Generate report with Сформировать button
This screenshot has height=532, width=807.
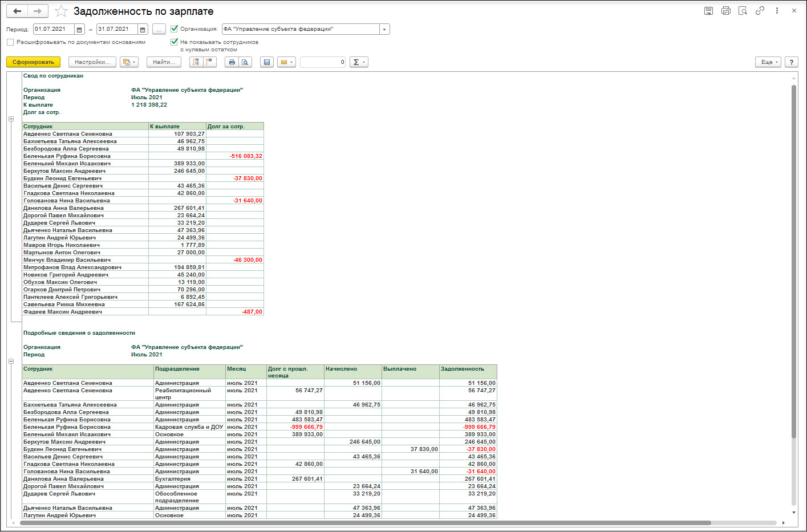tap(33, 62)
